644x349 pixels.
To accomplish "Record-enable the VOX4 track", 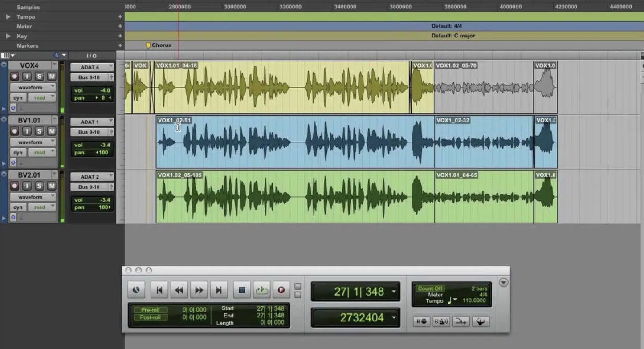I will pyautogui.click(x=14, y=77).
